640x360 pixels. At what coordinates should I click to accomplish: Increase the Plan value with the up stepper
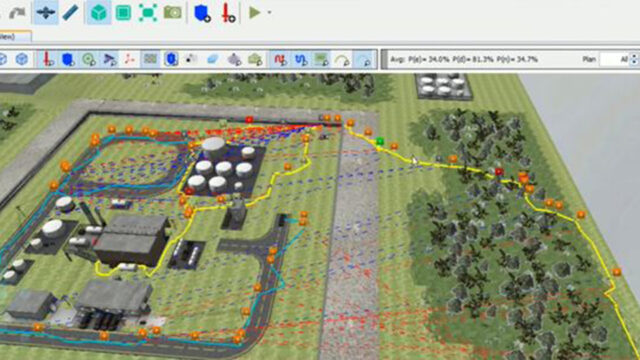(634, 56)
